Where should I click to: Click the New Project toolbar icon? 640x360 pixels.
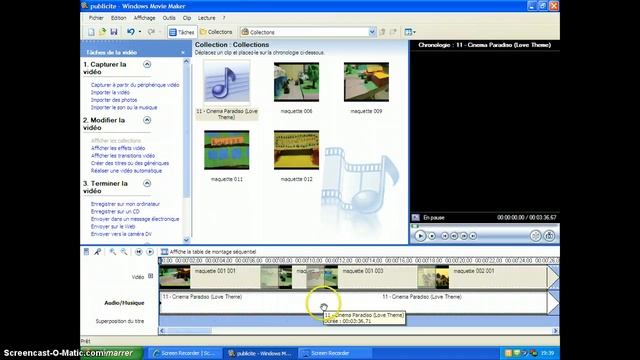click(x=91, y=32)
